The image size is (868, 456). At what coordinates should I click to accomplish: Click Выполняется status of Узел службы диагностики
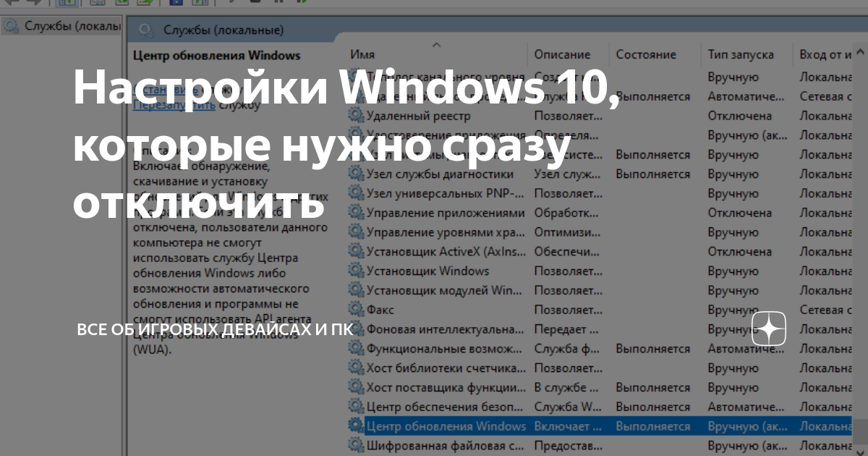653,174
